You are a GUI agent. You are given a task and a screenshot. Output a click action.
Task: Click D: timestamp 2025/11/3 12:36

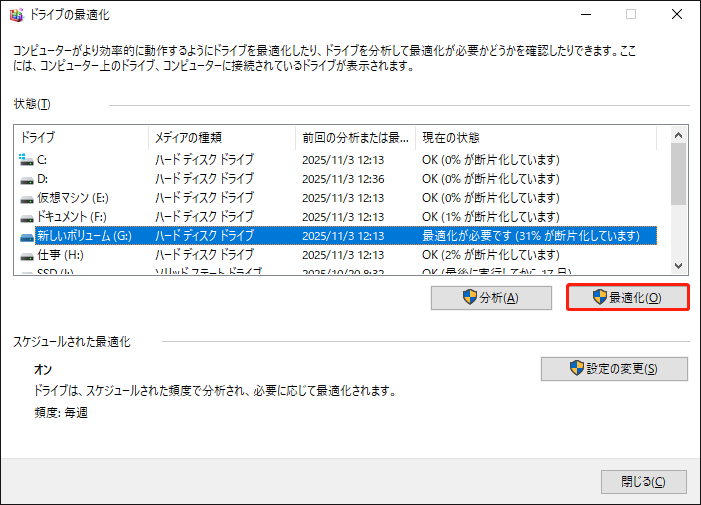pyautogui.click(x=343, y=179)
